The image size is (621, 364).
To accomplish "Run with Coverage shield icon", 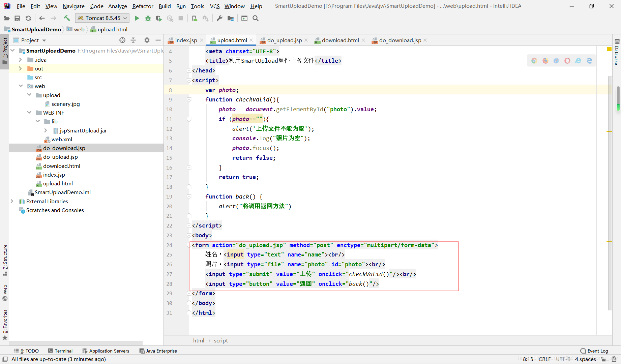I will click(158, 18).
